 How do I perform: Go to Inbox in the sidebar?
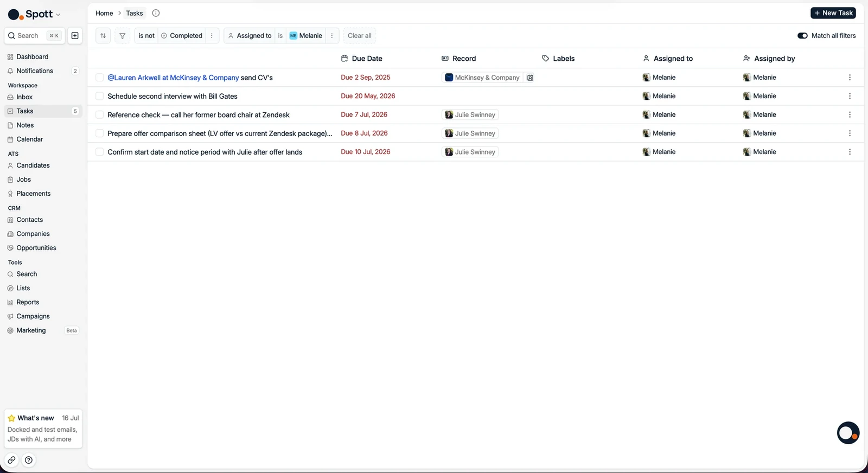[x=43, y=97]
